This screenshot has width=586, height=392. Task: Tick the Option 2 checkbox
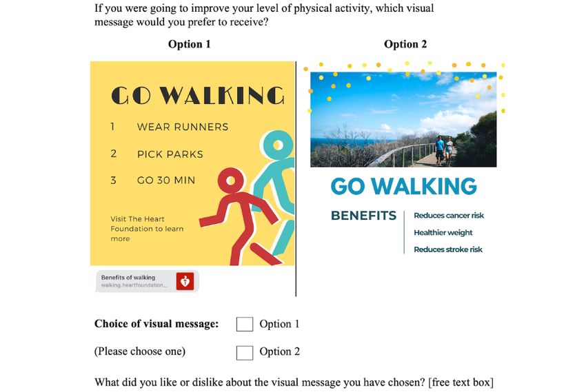pos(245,353)
